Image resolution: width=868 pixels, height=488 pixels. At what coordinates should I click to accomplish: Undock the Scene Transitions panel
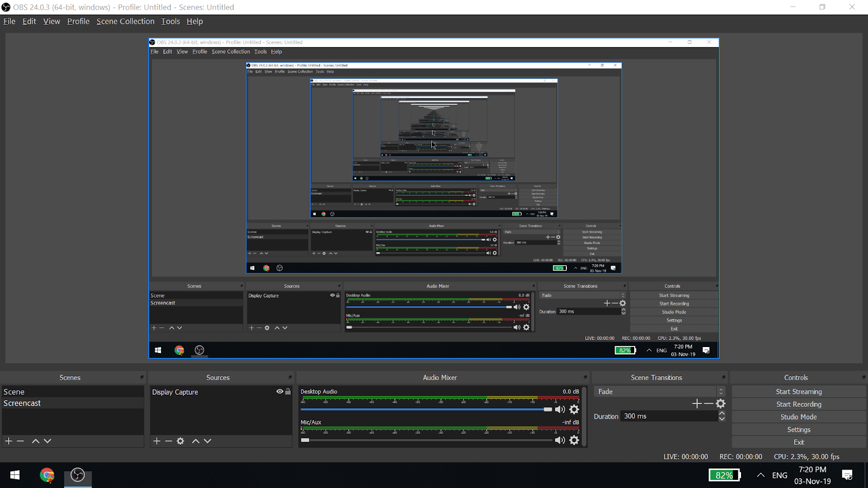tap(724, 377)
